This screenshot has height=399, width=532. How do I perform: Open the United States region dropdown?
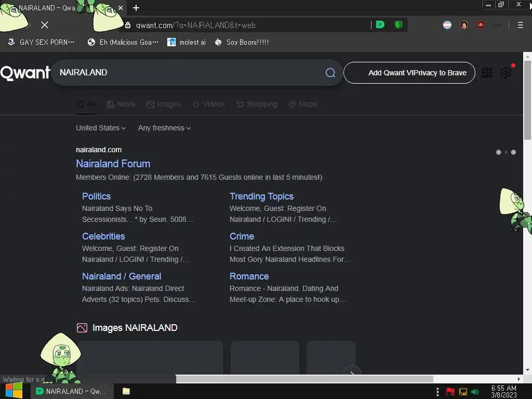(x=101, y=128)
